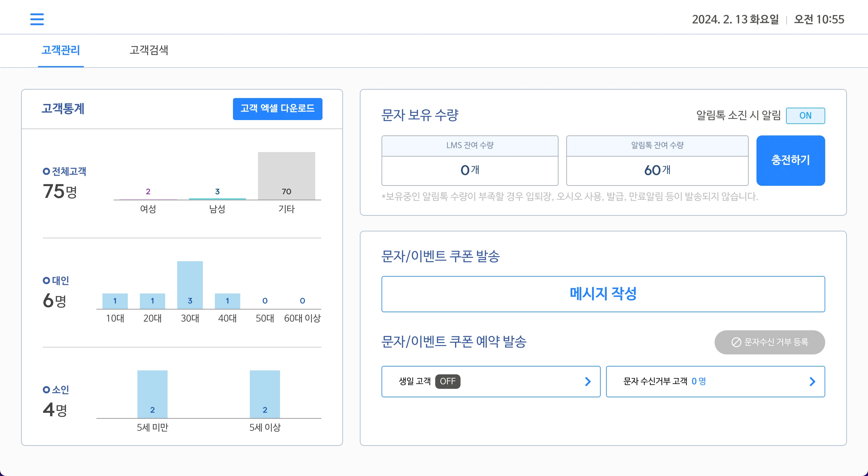The width and height of the screenshot is (868, 476).
Task: Click the date 2024. 2. 13 화요일
Action: pyautogui.click(x=735, y=19)
